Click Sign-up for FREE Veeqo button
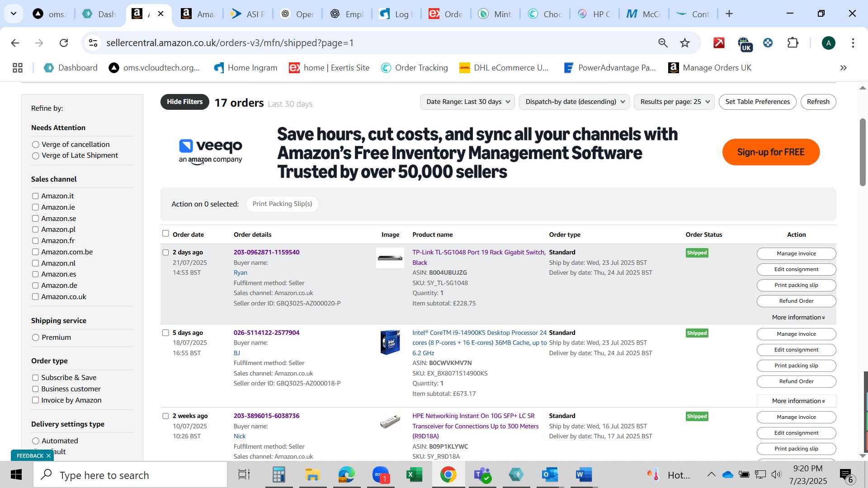The width and height of the screenshot is (868, 488). [771, 152]
